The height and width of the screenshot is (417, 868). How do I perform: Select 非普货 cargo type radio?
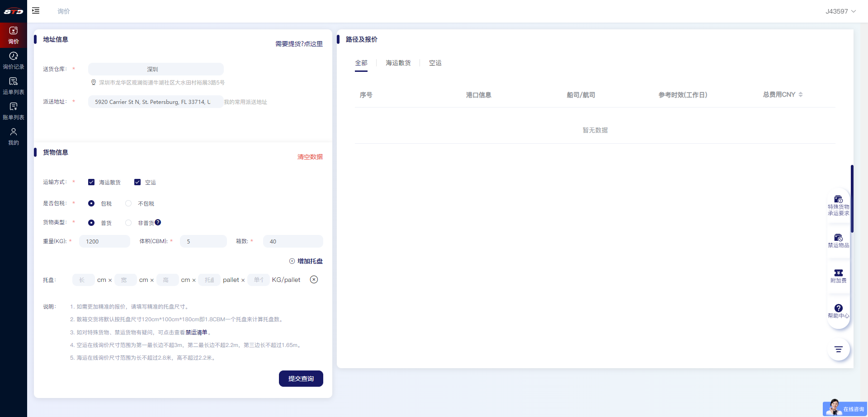129,223
